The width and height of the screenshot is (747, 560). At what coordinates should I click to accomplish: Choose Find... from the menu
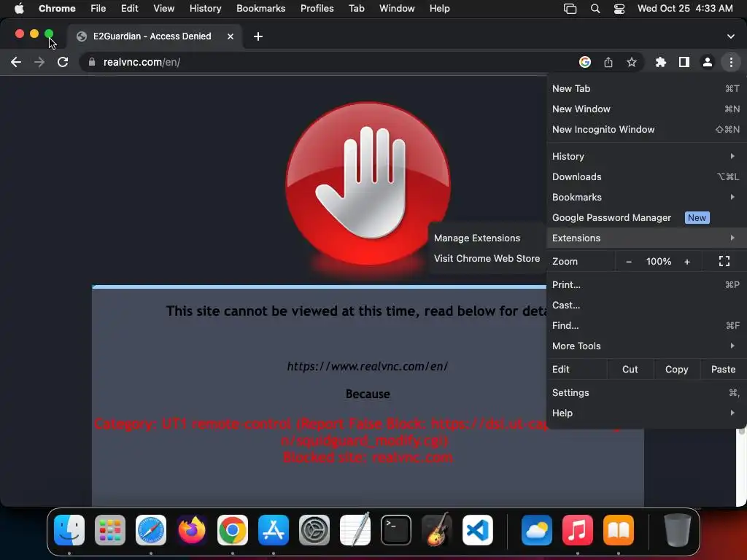tap(646, 326)
